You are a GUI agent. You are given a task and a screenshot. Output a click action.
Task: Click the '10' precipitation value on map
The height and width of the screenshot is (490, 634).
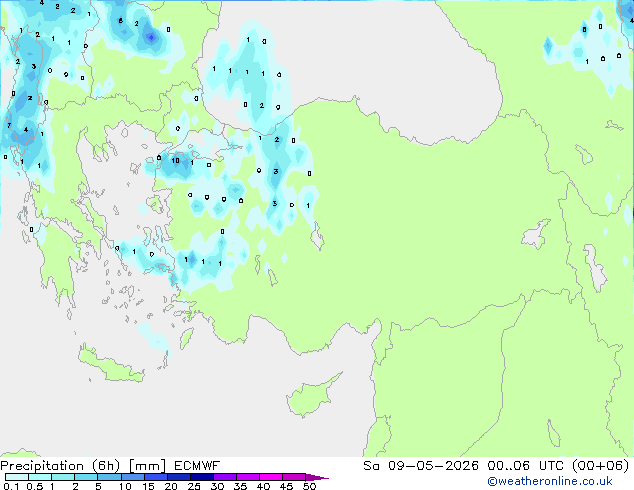(x=175, y=161)
